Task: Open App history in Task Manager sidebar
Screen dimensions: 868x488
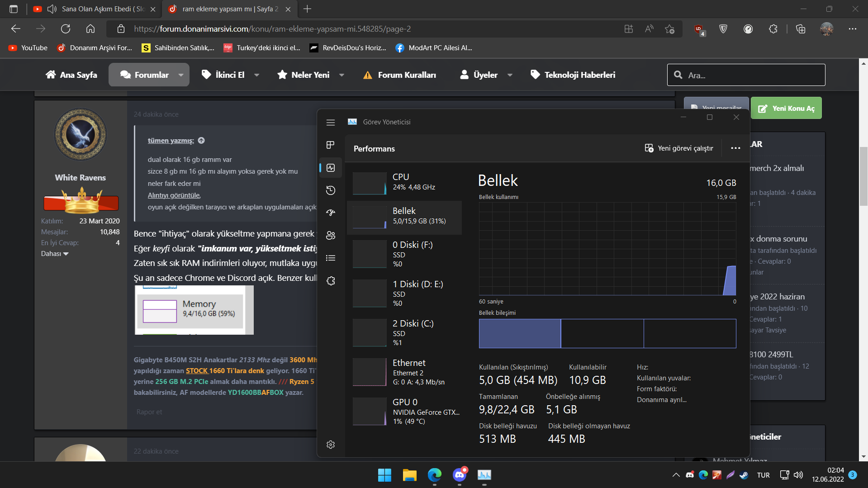Action: coord(331,190)
